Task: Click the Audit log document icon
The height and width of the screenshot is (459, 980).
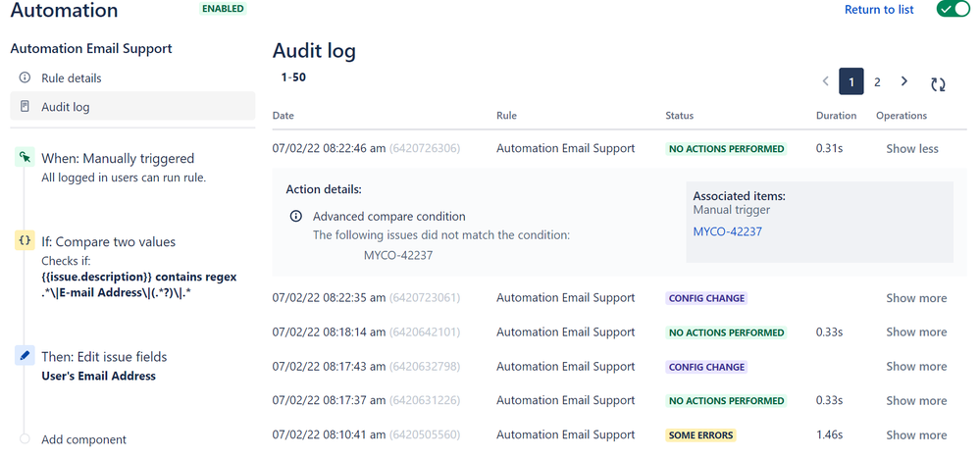Action: coord(25,106)
